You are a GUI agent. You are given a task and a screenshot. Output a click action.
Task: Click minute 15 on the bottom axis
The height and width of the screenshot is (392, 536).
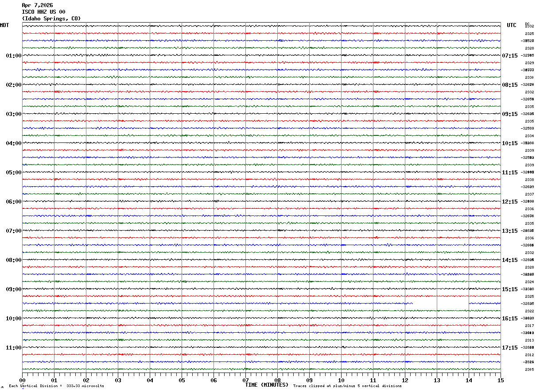[x=500, y=380]
